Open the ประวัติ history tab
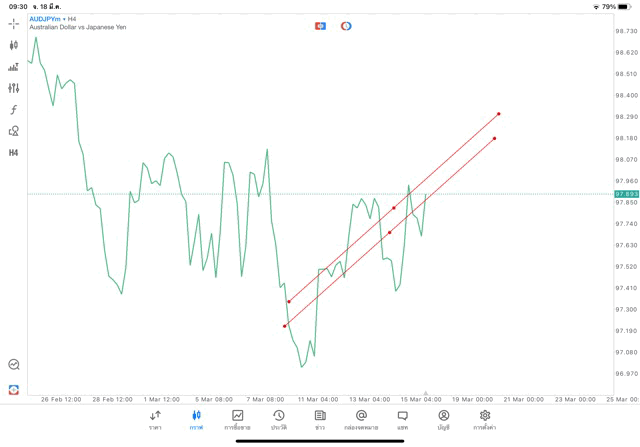Screen dimensions: 640x447 tap(279, 420)
